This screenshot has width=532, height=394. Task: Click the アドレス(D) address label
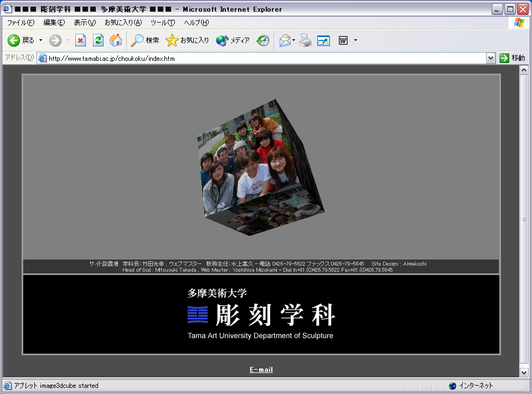tap(19, 58)
